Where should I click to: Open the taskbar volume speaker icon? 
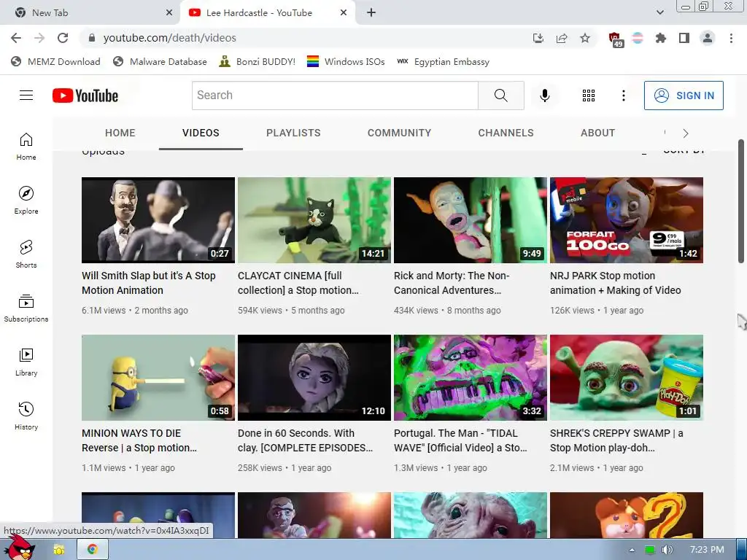point(667,550)
